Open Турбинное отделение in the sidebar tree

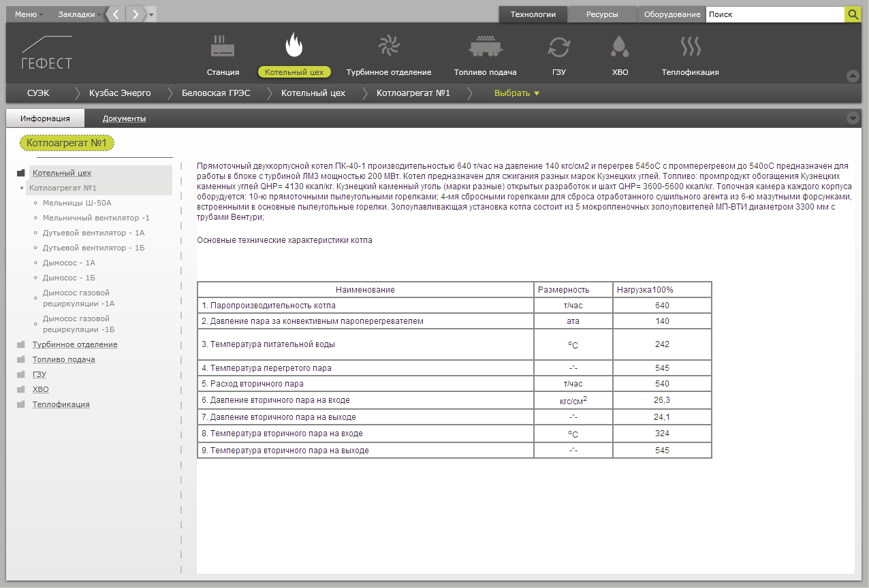(75, 344)
